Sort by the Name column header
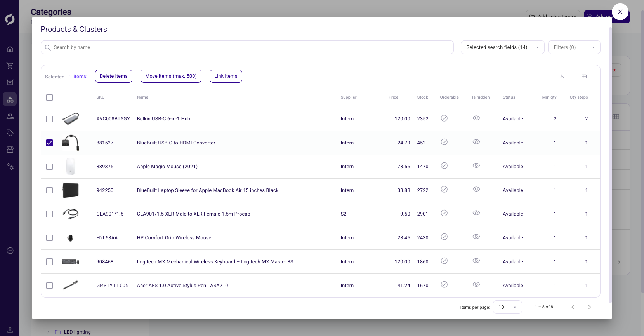The image size is (644, 336). [x=142, y=97]
